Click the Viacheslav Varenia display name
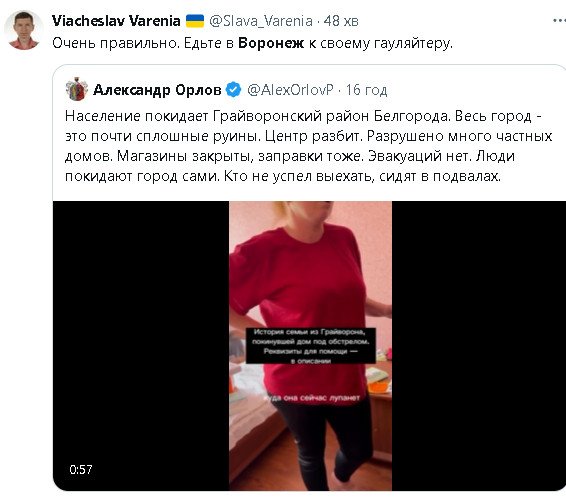This screenshot has height=502, width=566. click(116, 21)
